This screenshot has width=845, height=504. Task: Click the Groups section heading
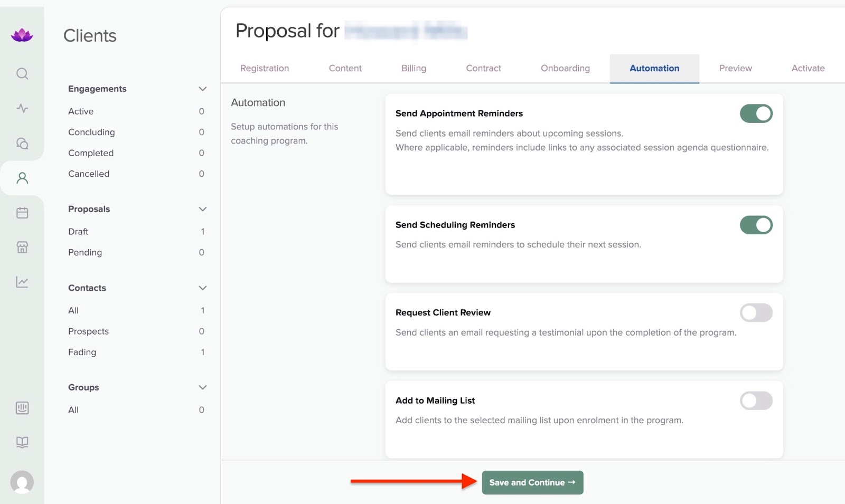pyautogui.click(x=83, y=387)
